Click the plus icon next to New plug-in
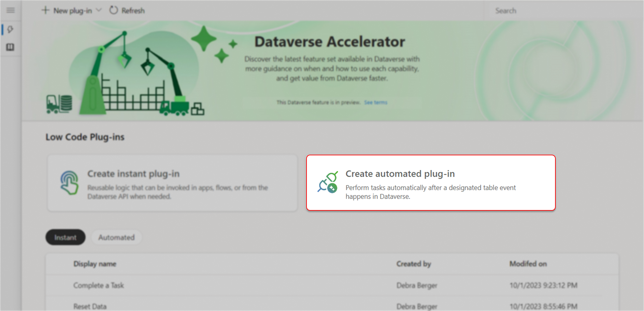The image size is (644, 311). (45, 10)
